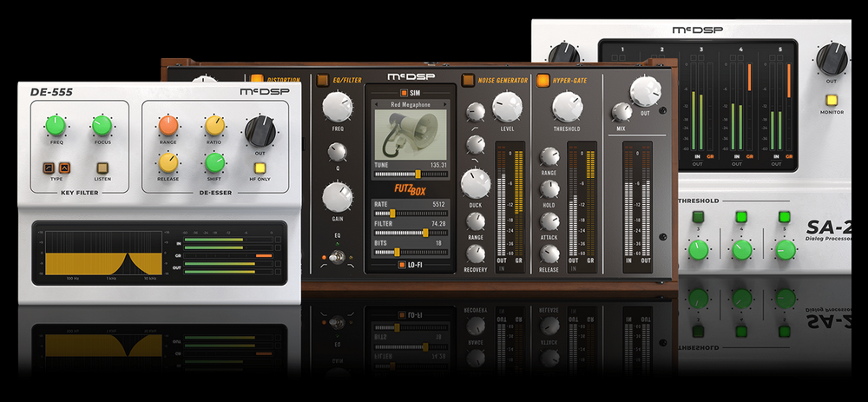This screenshot has width=868, height=402.
Task: Click the EQ/Filter GAIN knob in FutzBox
Action: pos(337,198)
